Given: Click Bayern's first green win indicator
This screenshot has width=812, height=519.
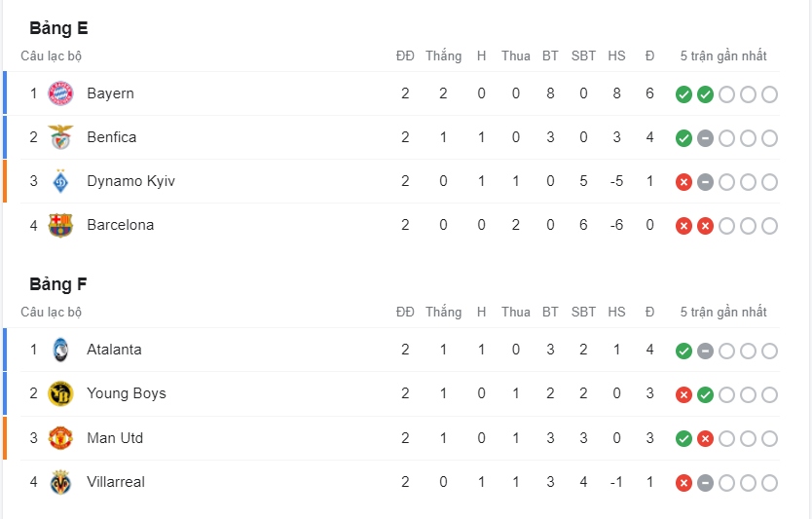Looking at the screenshot, I should point(683,94).
